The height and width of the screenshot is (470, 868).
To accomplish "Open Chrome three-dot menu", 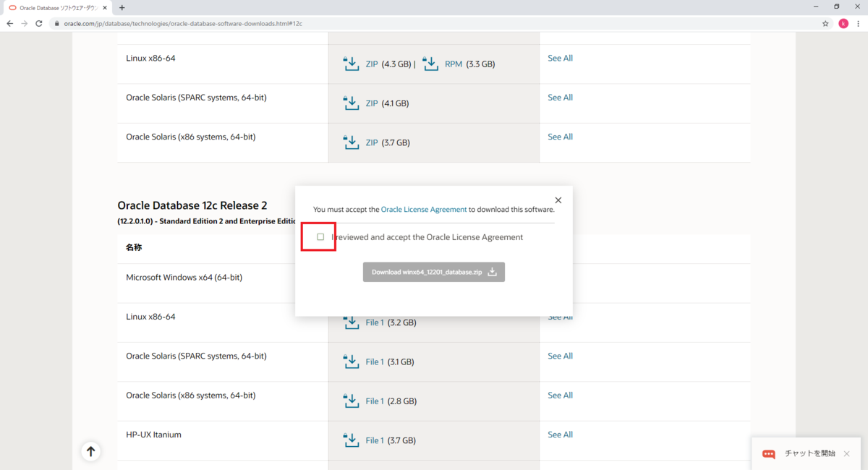I will (859, 23).
